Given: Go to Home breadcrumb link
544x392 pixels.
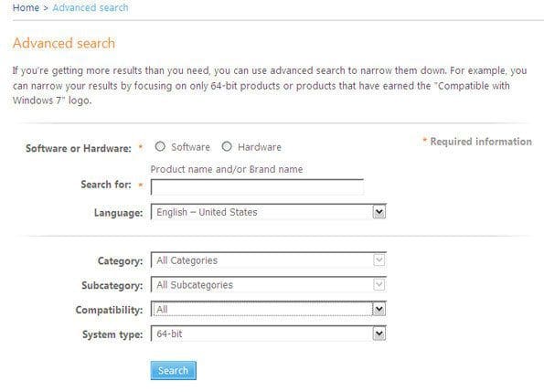Looking at the screenshot, I should click(x=26, y=7).
